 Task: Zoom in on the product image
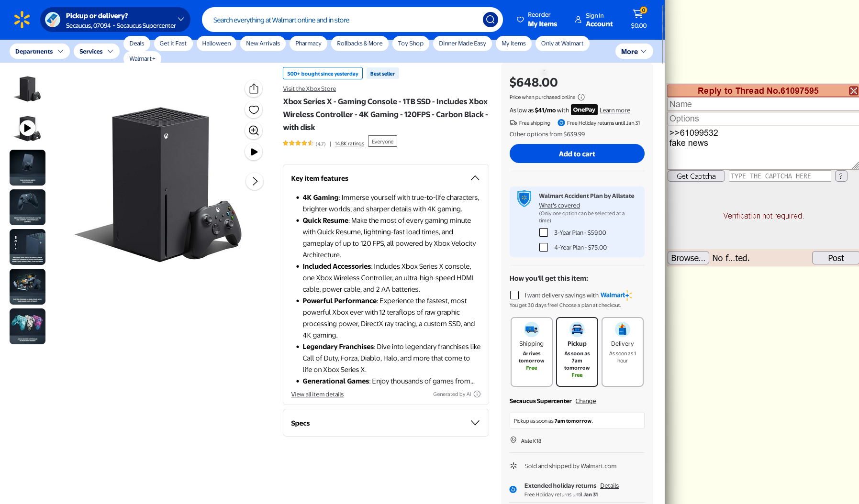[x=254, y=131]
